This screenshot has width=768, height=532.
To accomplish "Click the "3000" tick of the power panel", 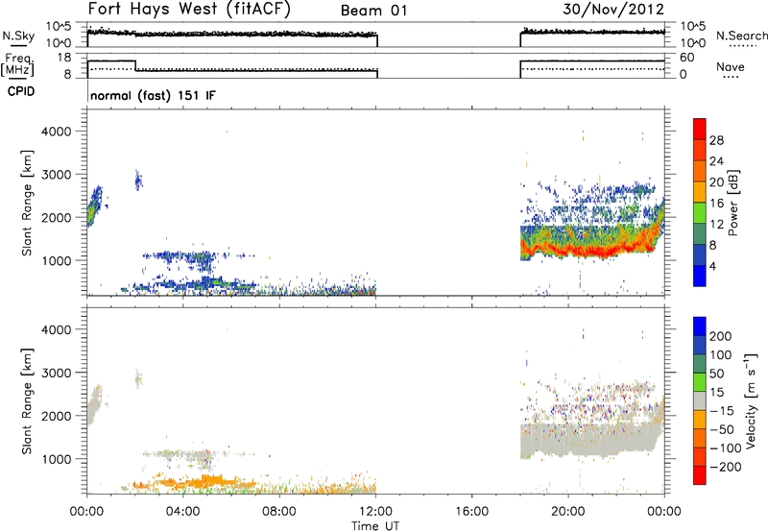I will (x=57, y=175).
